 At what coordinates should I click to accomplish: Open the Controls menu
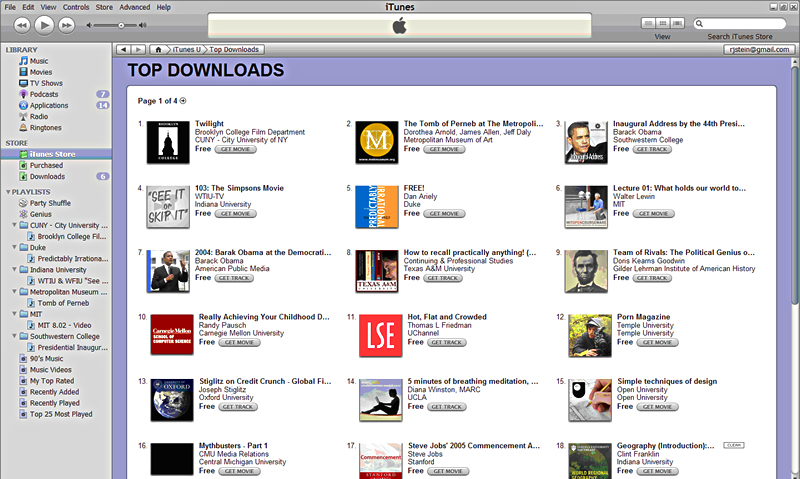click(x=76, y=7)
